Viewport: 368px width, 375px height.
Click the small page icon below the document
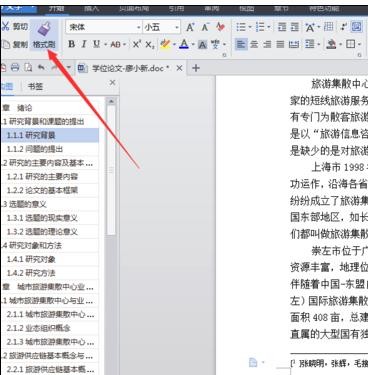click(253, 362)
